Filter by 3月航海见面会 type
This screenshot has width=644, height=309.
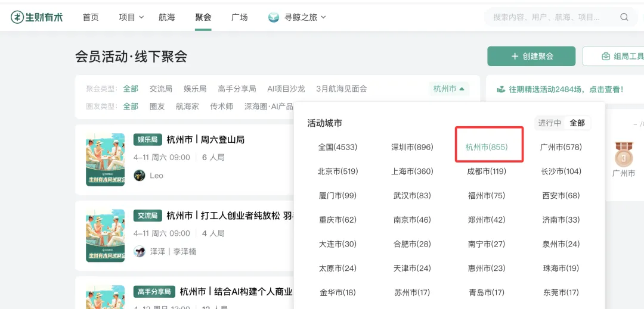tap(342, 89)
